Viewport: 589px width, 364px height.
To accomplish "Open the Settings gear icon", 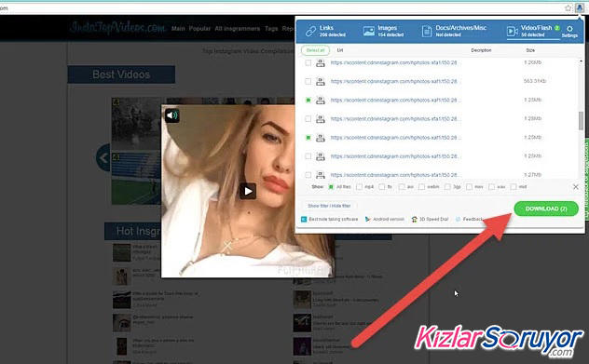I will 569,31.
